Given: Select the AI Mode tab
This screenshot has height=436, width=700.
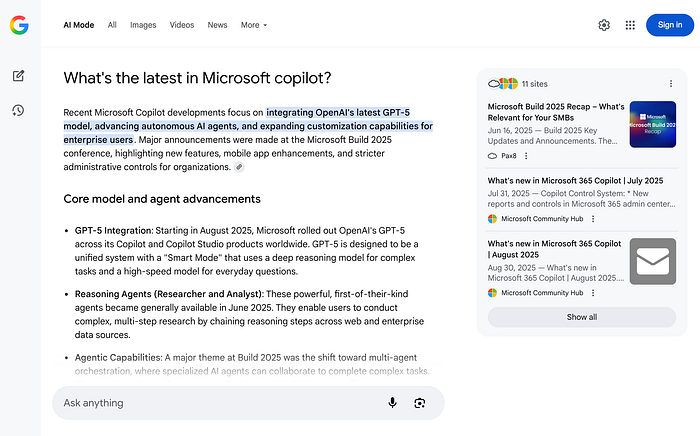Looking at the screenshot, I should coord(79,25).
